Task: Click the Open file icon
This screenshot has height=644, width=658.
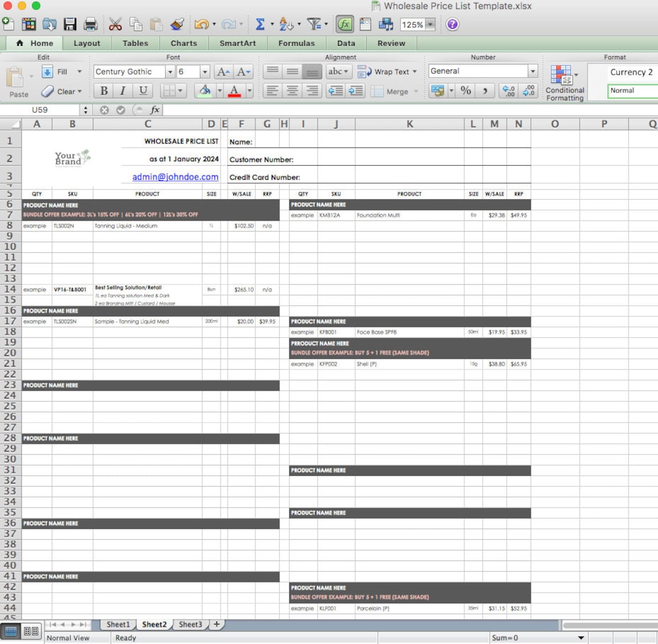Action: pos(49,24)
